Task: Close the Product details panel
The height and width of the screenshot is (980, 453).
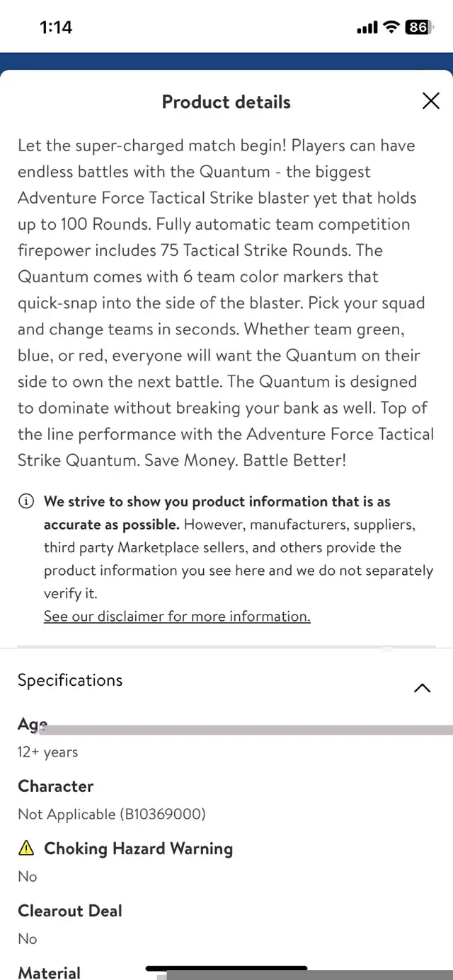Action: [x=430, y=101]
